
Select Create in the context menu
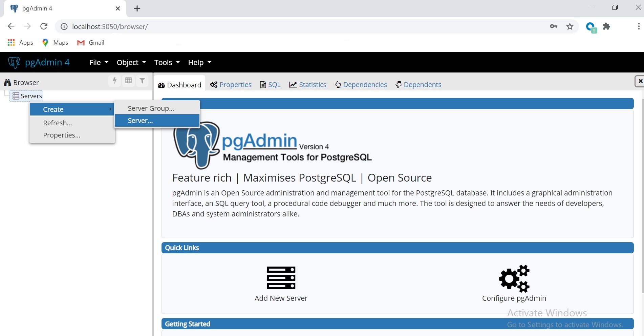(72, 109)
